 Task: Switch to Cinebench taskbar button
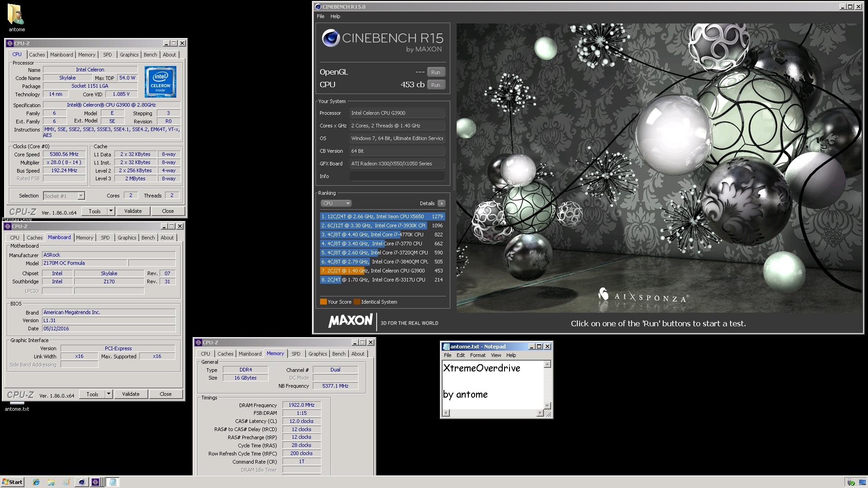tap(82, 482)
